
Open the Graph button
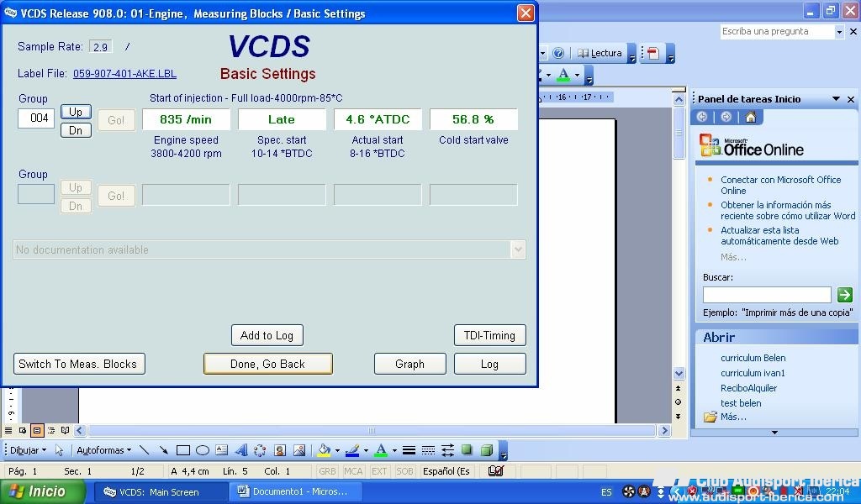(409, 364)
